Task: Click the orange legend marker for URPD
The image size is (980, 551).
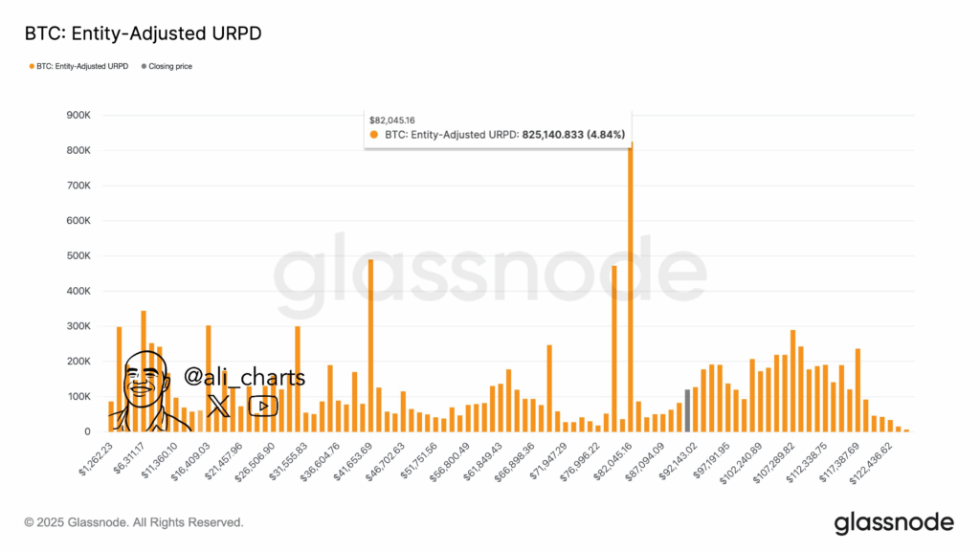Action: coord(31,66)
